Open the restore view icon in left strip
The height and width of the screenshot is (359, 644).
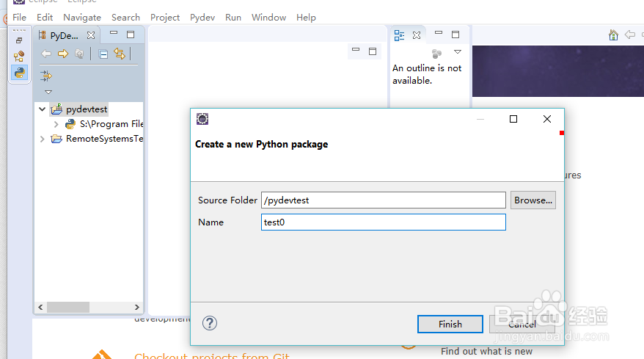point(19,40)
